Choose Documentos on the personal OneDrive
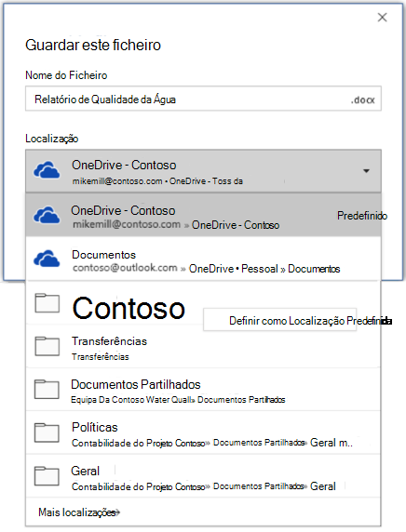This screenshot has height=532, width=406. [203, 259]
